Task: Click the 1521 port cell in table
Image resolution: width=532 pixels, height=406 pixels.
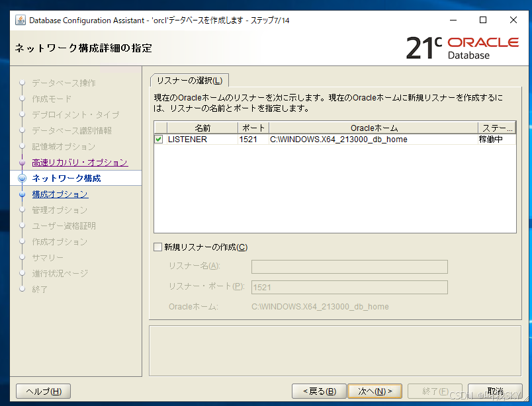Action: [253, 139]
